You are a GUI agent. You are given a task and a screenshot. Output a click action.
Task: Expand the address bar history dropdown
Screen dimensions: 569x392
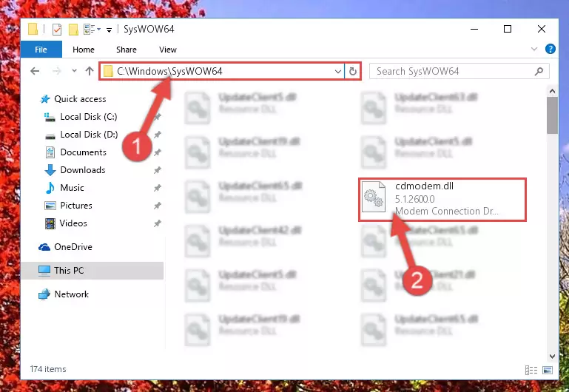(338, 72)
